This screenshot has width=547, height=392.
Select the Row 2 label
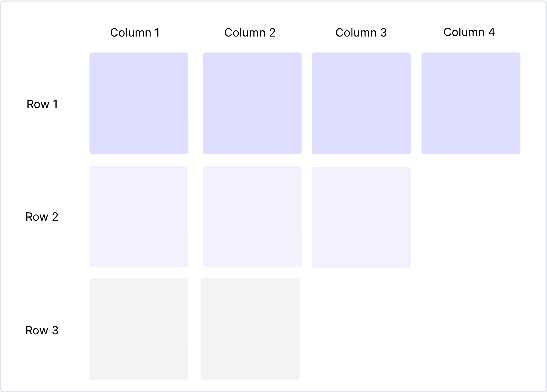[42, 217]
